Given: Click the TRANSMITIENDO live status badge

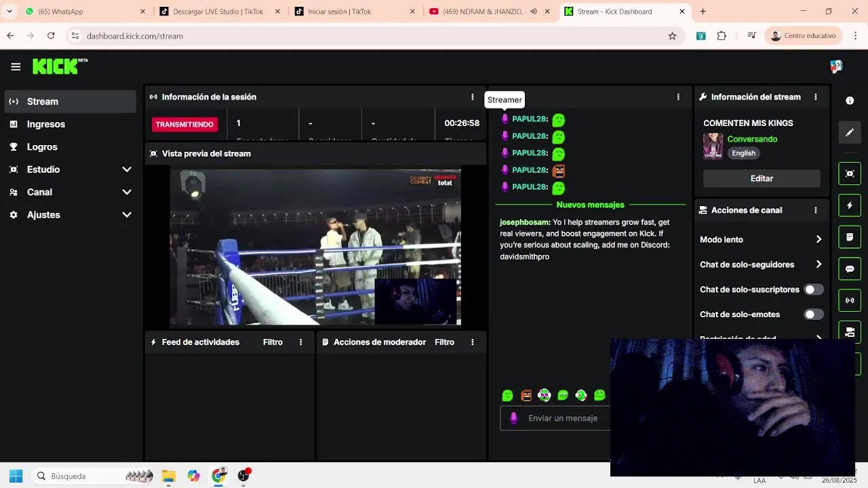Looking at the screenshot, I should click(x=184, y=124).
